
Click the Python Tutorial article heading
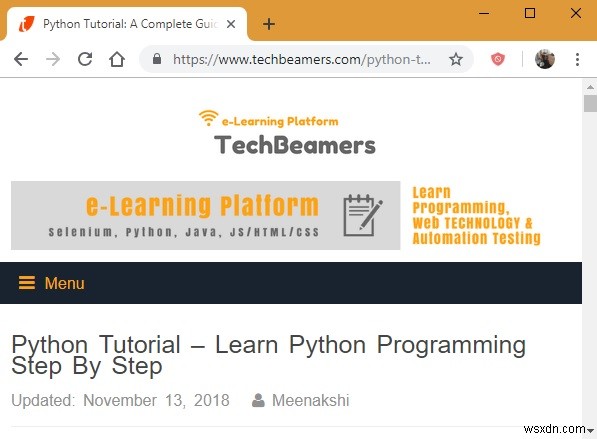268,355
